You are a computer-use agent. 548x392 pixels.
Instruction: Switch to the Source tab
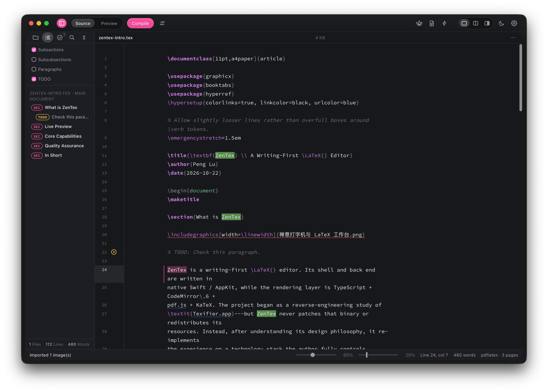coord(83,23)
